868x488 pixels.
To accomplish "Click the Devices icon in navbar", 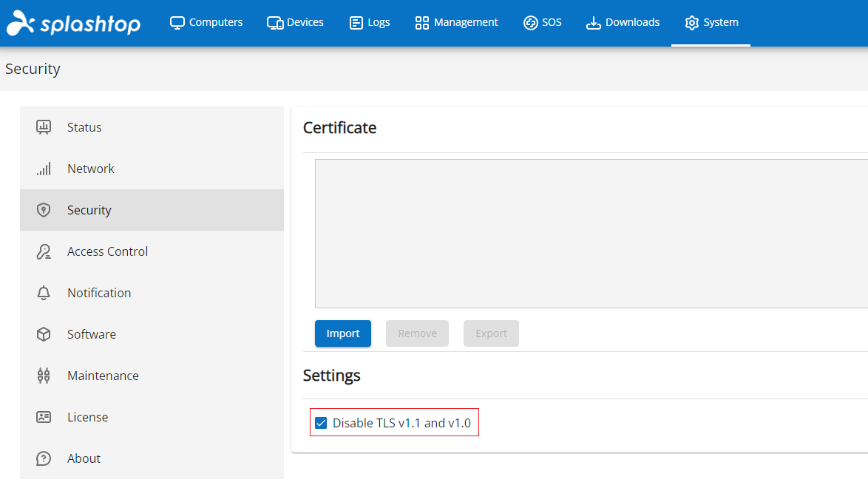I will tap(274, 23).
